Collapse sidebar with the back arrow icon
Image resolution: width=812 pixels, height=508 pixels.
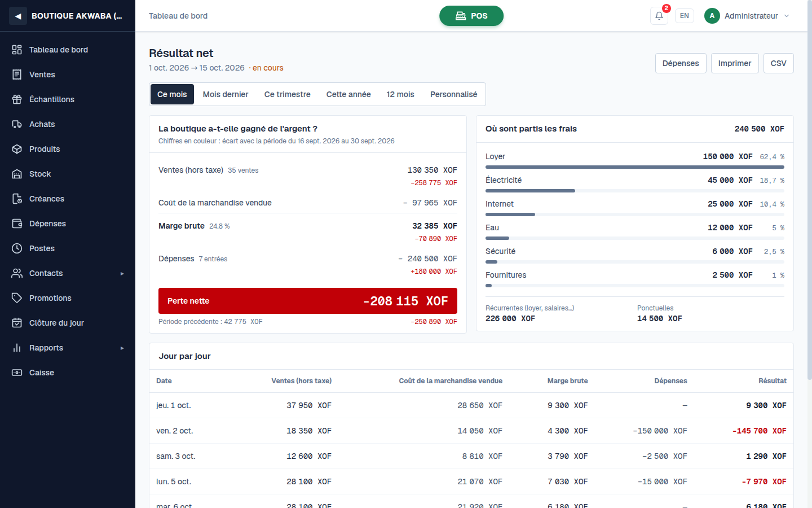click(18, 16)
